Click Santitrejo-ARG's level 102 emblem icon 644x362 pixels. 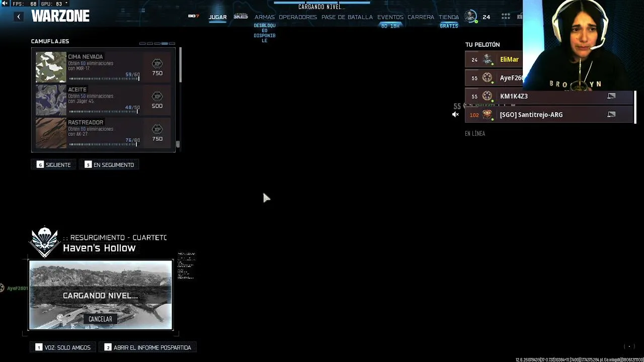[487, 115]
